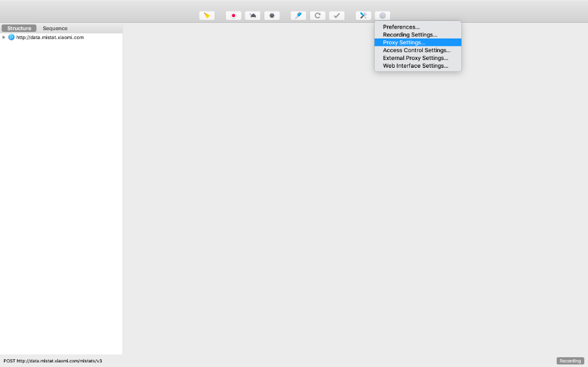Open the Tools wrench icon
Screen dimensions: 588x367
364,16
